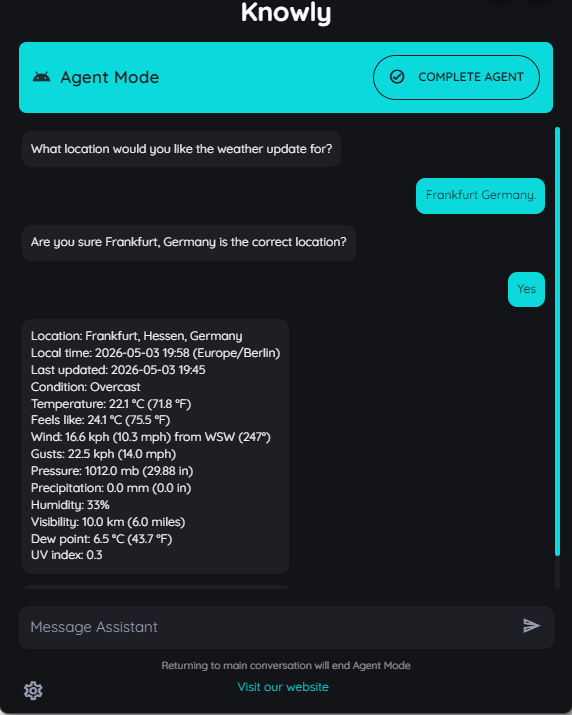Click the Location: Frankfurt, Hessen, Germany line
Image resolution: width=572 pixels, height=715 pixels.
point(136,336)
